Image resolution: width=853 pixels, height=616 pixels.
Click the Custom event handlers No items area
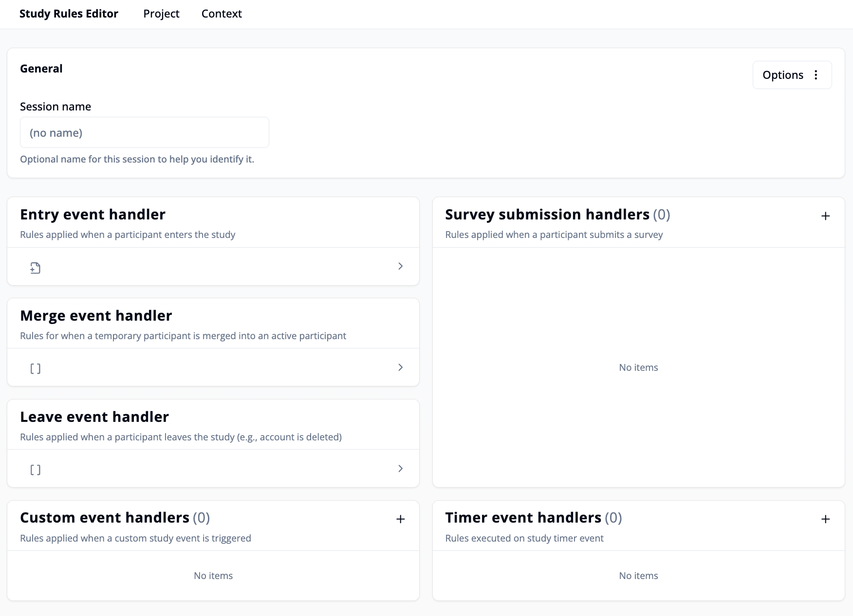coord(213,576)
